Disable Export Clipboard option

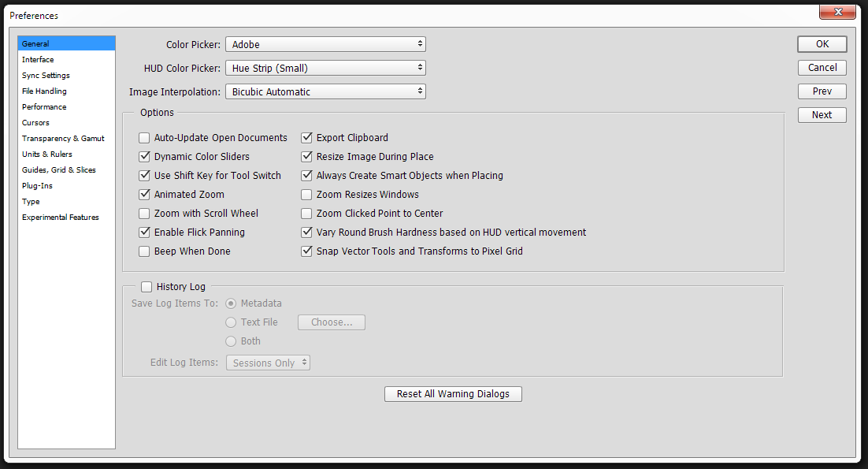pyautogui.click(x=307, y=138)
